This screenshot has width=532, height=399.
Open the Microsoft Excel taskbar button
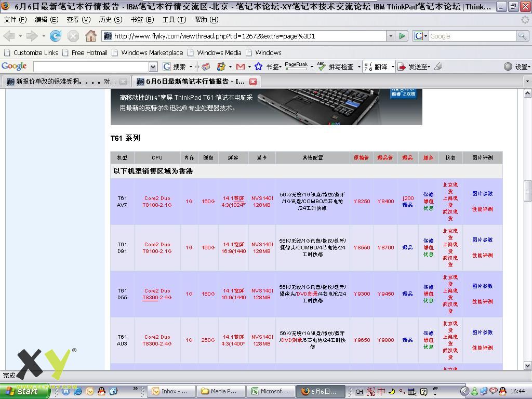[x=270, y=391]
